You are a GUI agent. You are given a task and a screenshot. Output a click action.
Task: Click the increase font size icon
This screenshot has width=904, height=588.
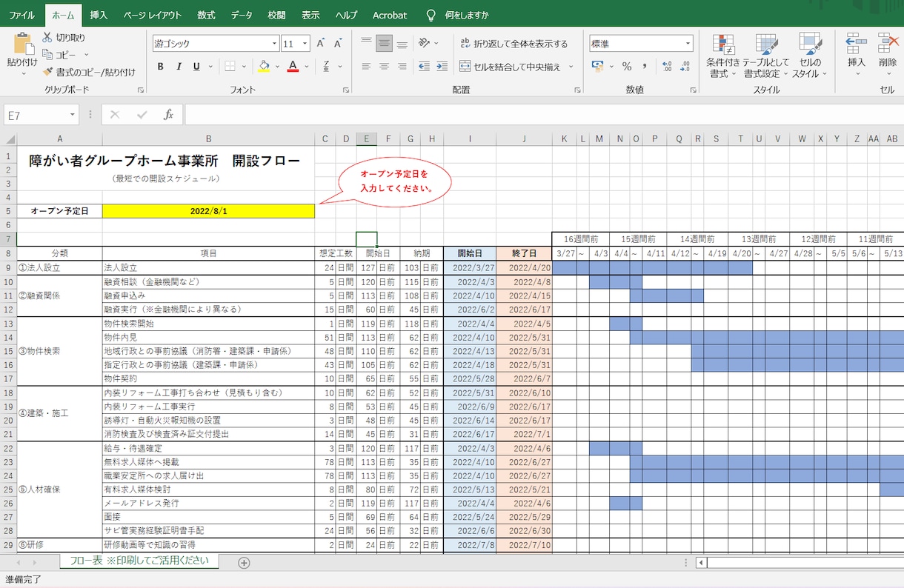point(321,44)
